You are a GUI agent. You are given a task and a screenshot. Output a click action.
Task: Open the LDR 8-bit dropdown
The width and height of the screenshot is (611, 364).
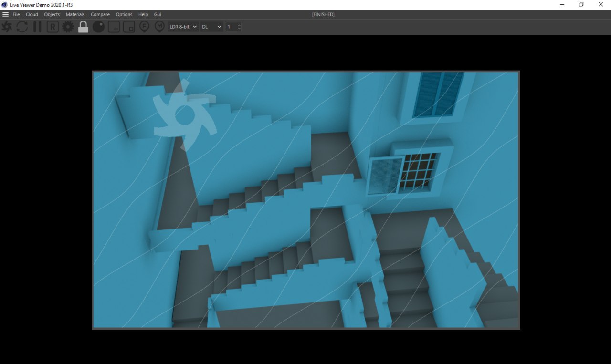183,27
